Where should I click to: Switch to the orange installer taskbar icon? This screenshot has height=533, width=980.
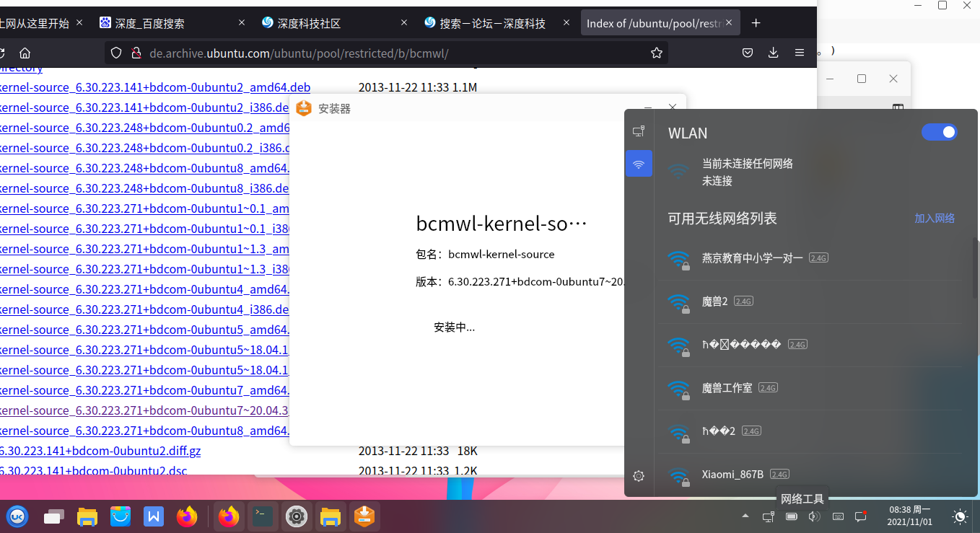click(x=364, y=516)
